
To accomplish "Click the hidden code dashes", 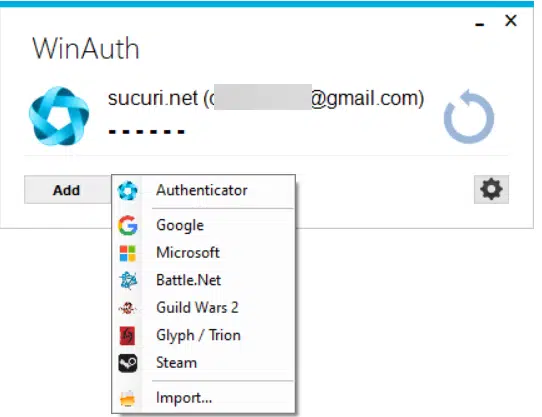I will [x=147, y=132].
